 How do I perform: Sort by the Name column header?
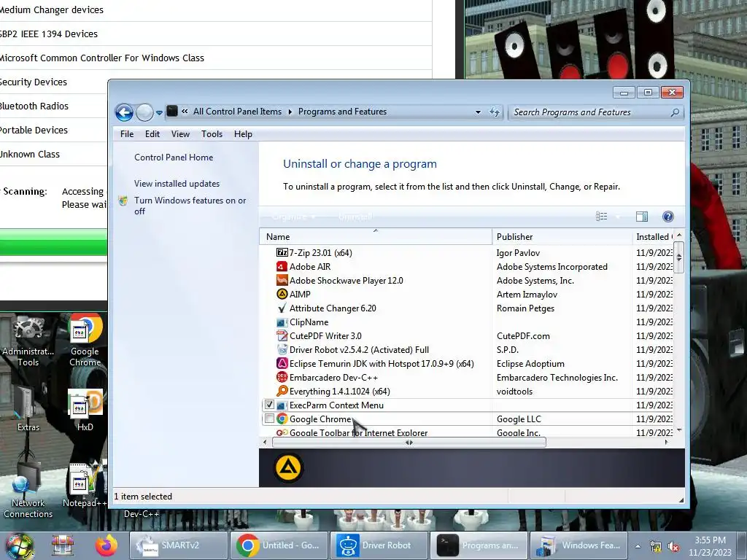(x=376, y=237)
